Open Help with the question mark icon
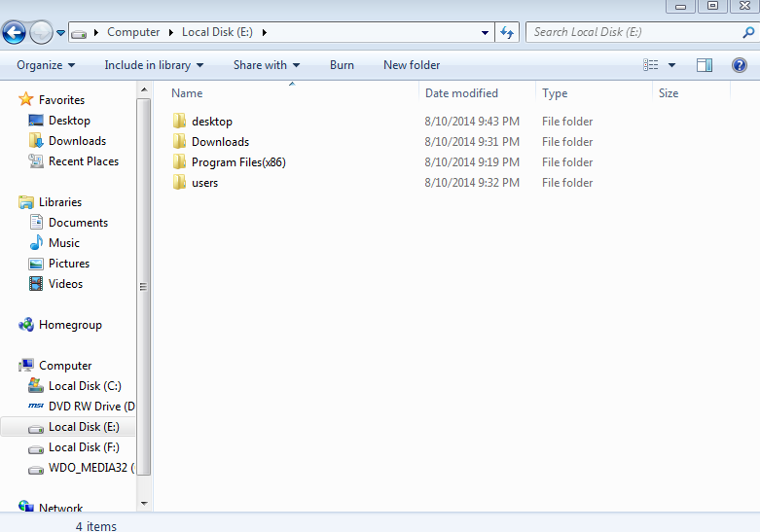 click(740, 65)
